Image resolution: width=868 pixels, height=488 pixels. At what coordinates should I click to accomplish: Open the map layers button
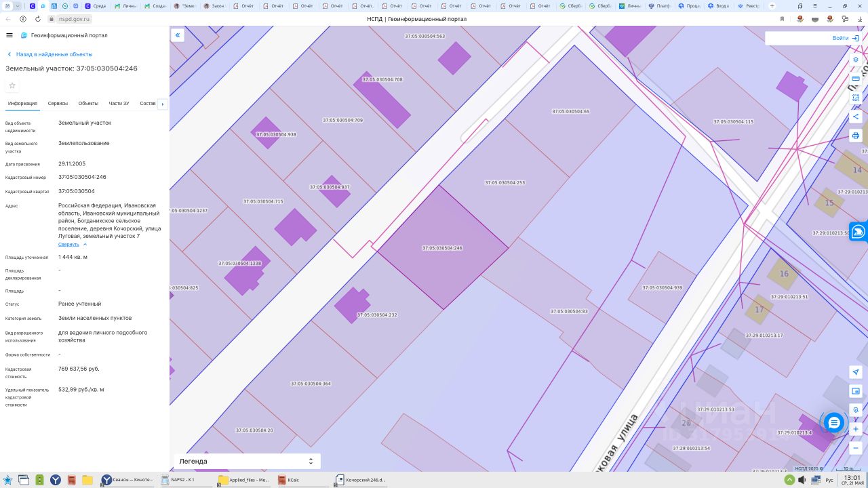coord(856,60)
